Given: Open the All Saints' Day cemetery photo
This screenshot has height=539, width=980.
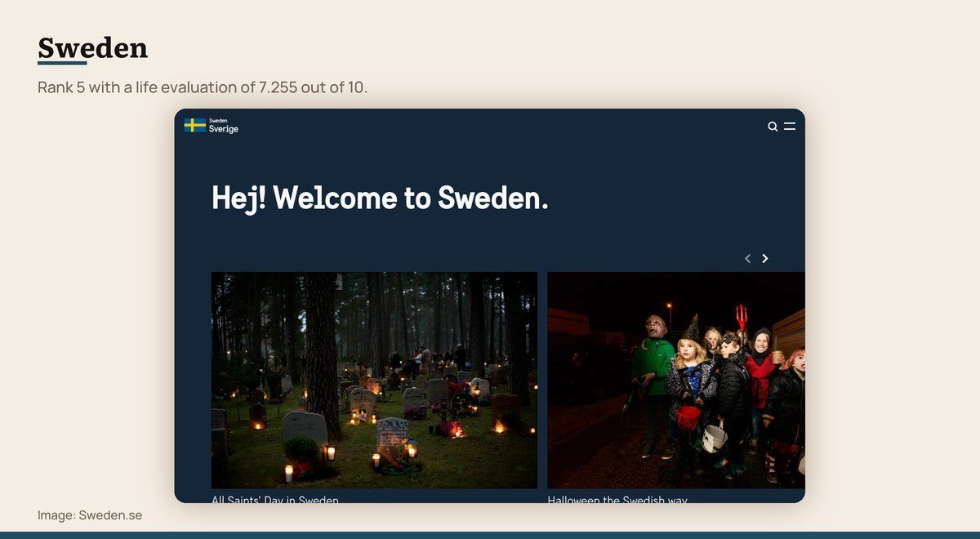Looking at the screenshot, I should click(x=374, y=381).
